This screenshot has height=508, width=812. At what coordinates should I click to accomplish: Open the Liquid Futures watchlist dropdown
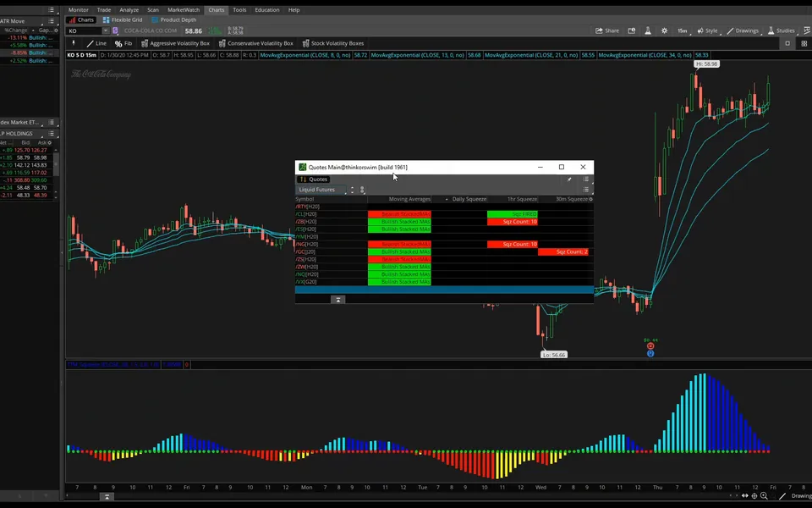(321, 190)
